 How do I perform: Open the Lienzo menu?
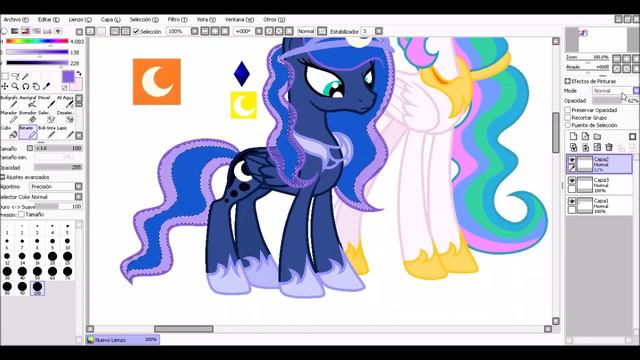(80, 20)
